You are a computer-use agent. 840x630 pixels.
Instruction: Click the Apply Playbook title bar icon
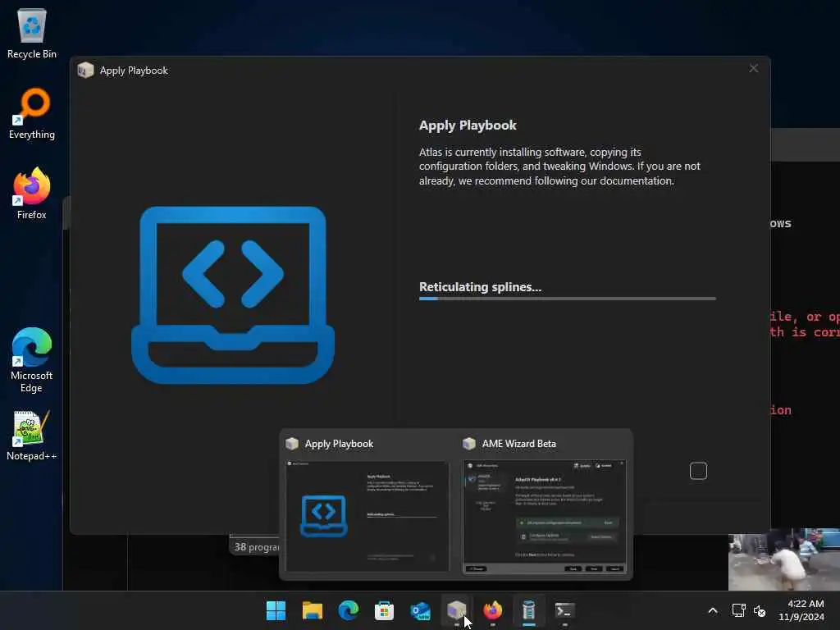[85, 71]
